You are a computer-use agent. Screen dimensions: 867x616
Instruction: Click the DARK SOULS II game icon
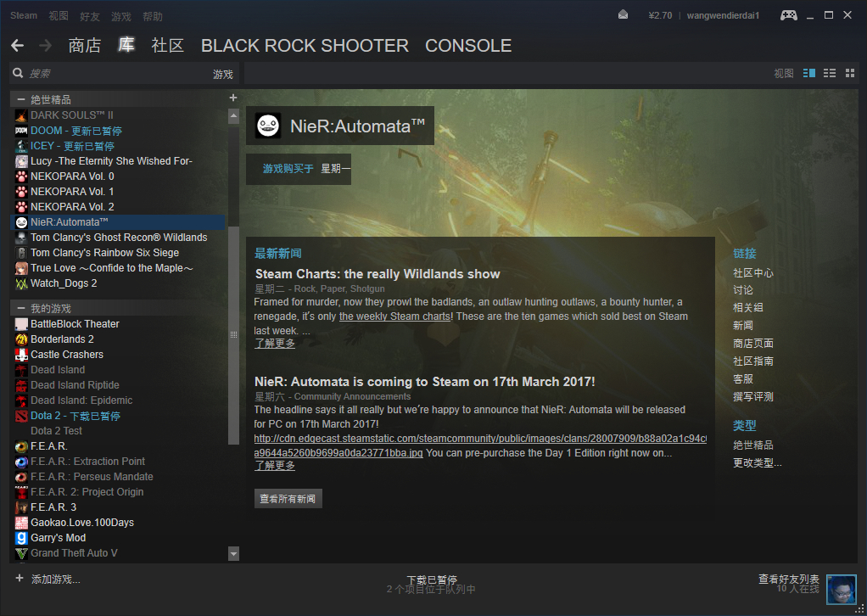[21, 115]
